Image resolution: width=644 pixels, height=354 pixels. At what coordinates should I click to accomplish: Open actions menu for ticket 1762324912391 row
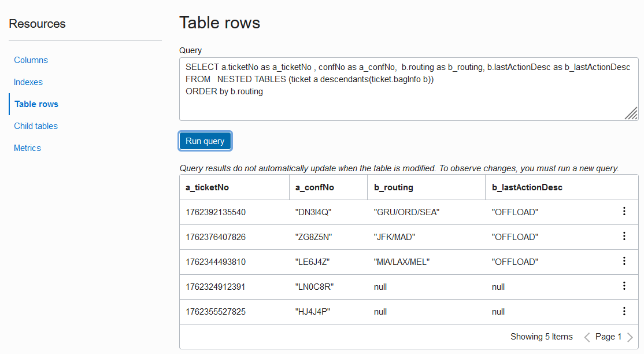pyautogui.click(x=624, y=286)
